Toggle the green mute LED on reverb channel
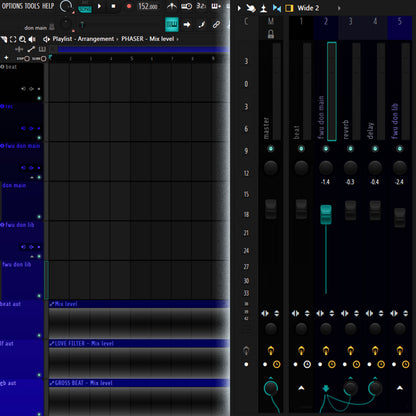The image size is (416, 416). (x=350, y=149)
